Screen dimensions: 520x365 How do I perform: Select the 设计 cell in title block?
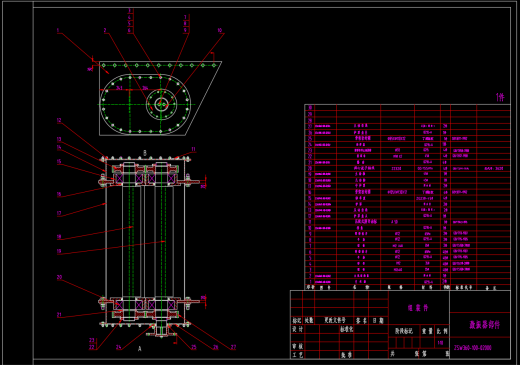298,329
